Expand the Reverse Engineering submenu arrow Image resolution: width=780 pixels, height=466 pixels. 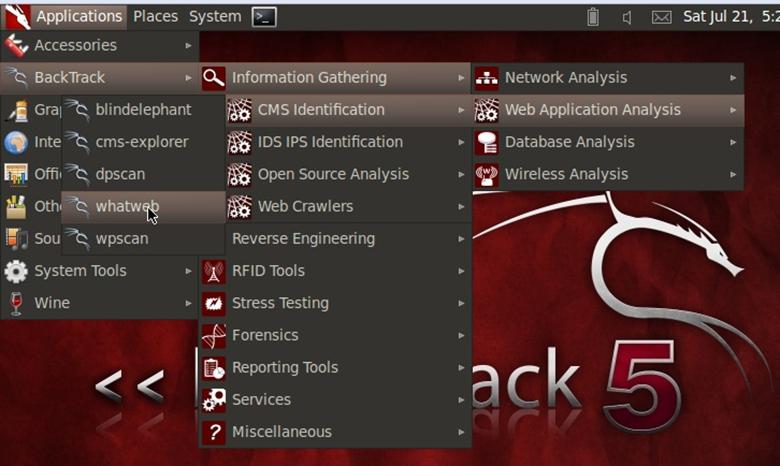[461, 239]
